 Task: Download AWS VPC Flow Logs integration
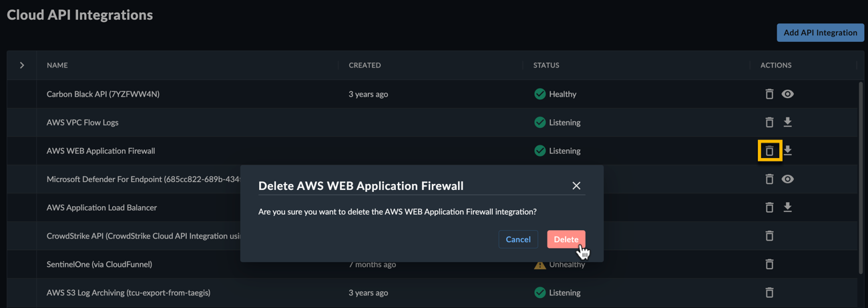point(788,123)
